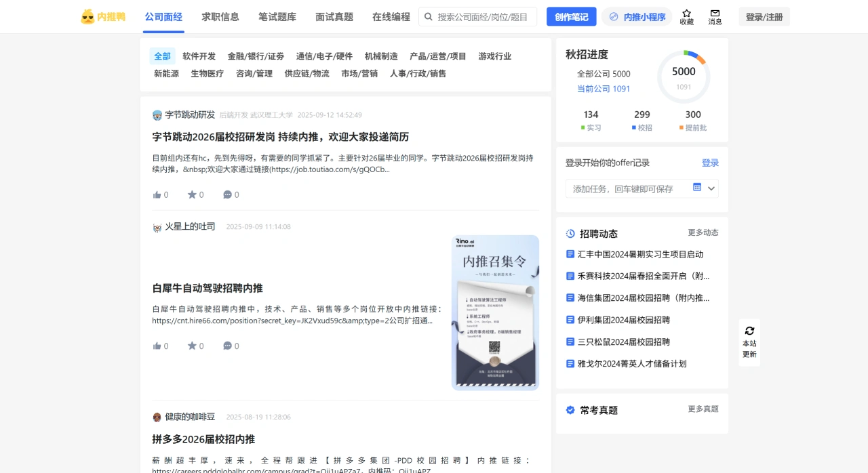Expand the chevron next to the task input field
The width and height of the screenshot is (868, 473).
[711, 190]
